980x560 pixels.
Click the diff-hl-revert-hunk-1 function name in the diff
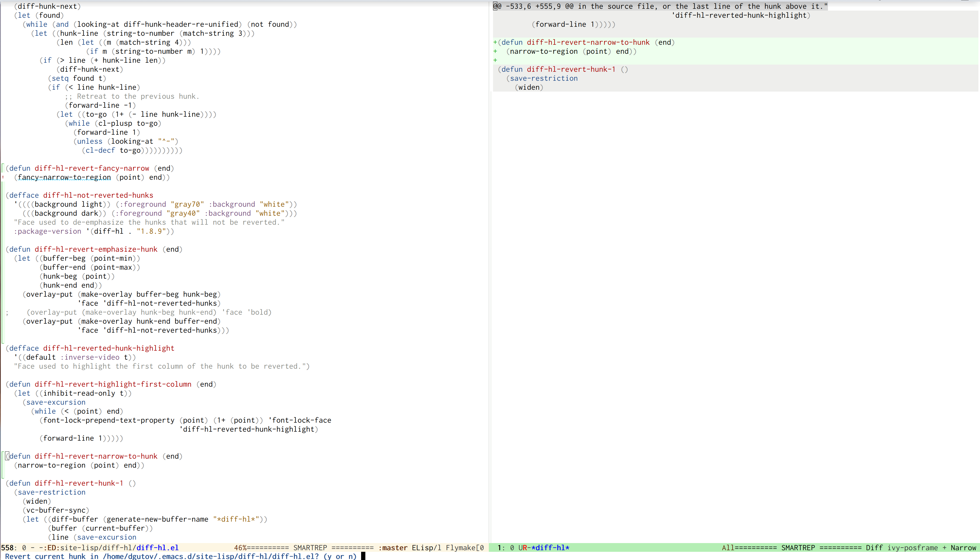(x=571, y=69)
